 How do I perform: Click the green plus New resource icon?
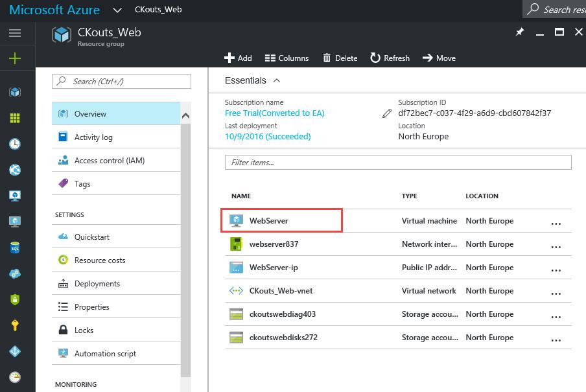point(14,58)
